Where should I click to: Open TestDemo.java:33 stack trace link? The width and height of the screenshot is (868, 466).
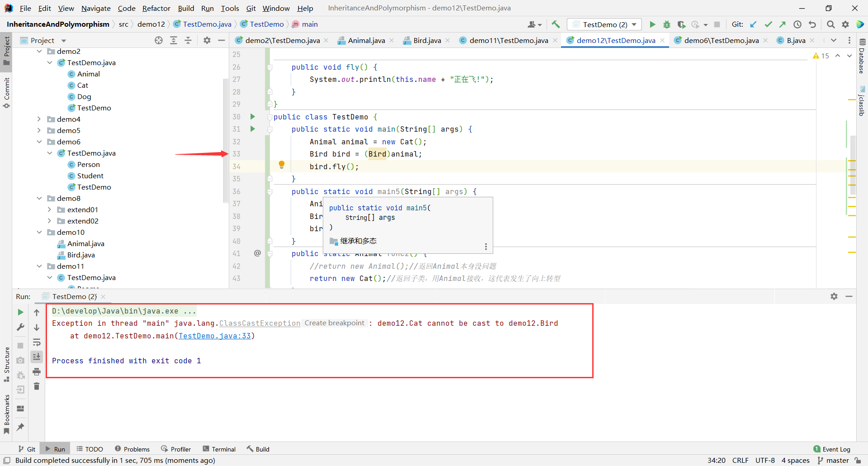pyautogui.click(x=215, y=336)
